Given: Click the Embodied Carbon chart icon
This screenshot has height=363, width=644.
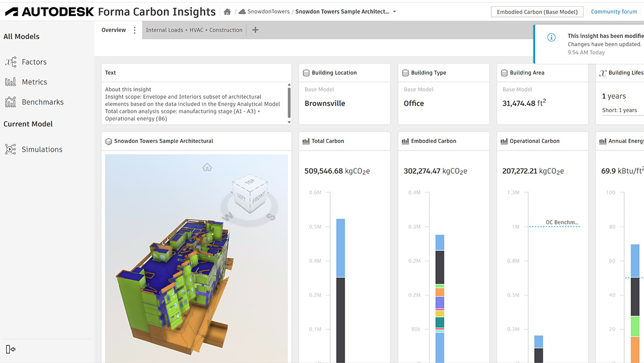Looking at the screenshot, I should pos(406,141).
